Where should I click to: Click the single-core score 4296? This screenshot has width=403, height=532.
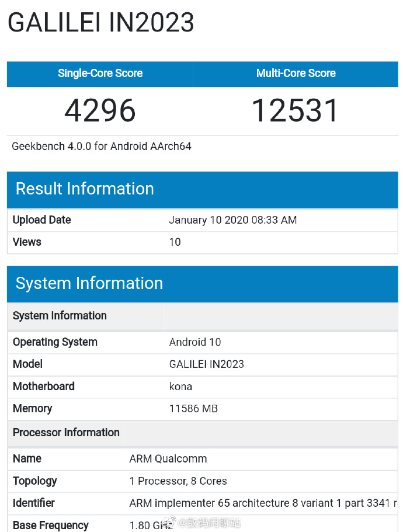100,110
